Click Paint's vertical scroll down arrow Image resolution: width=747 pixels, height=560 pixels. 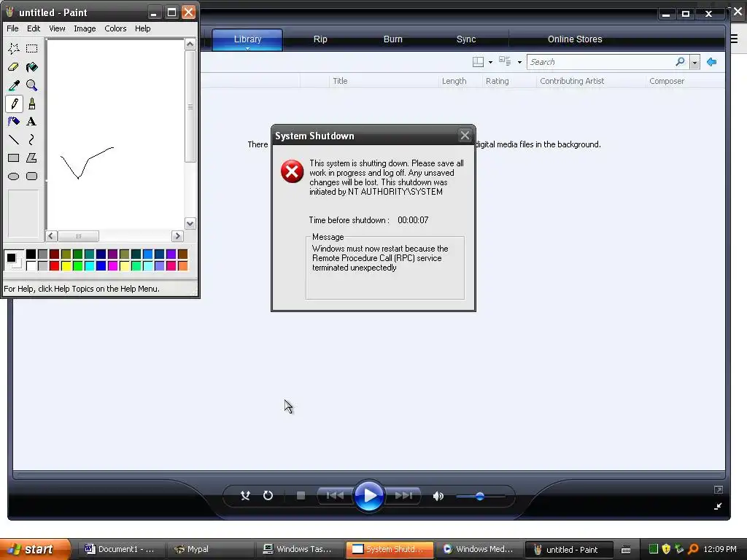[x=190, y=223]
